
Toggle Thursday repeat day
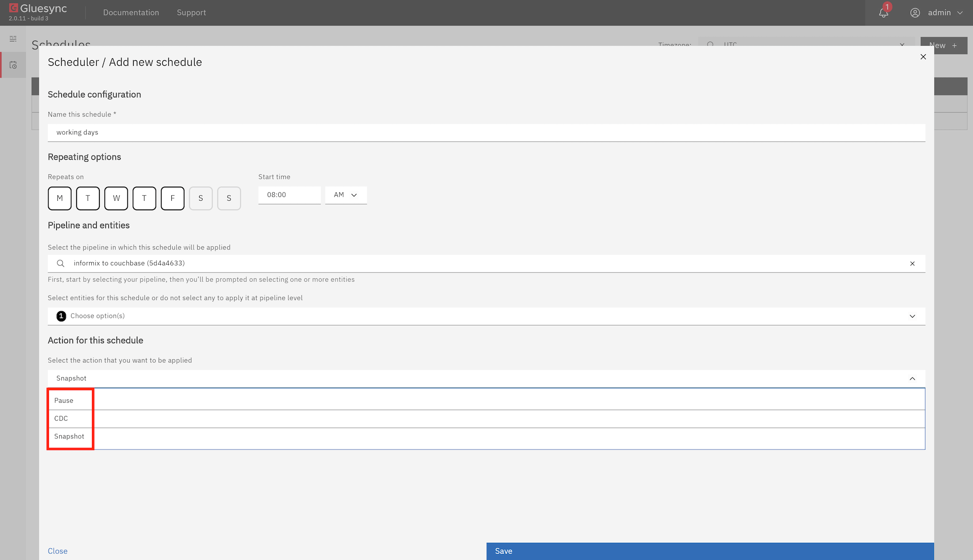click(144, 198)
